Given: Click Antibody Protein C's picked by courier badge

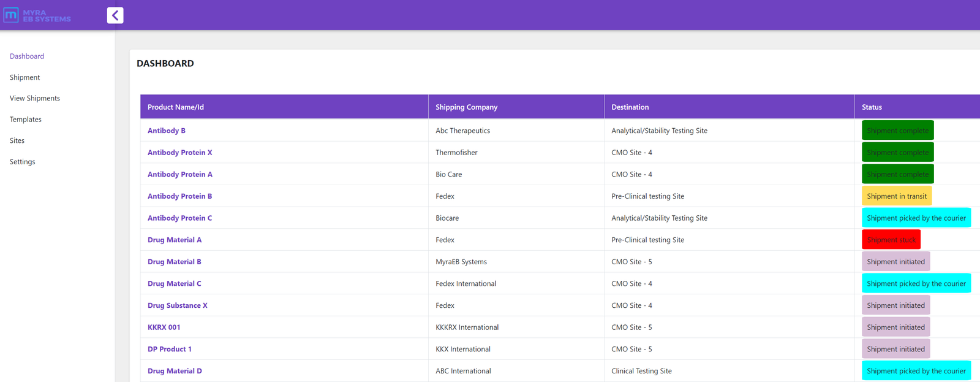Looking at the screenshot, I should coord(916,218).
